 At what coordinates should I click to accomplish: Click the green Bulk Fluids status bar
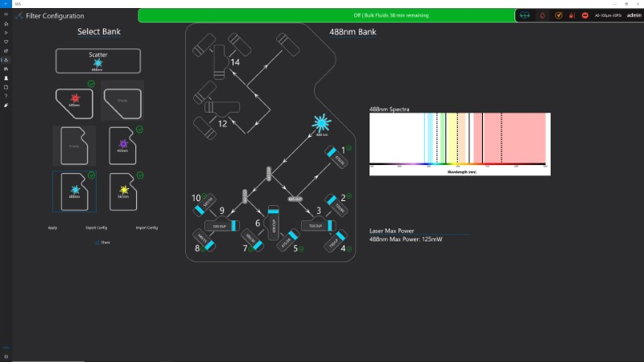tap(327, 15)
